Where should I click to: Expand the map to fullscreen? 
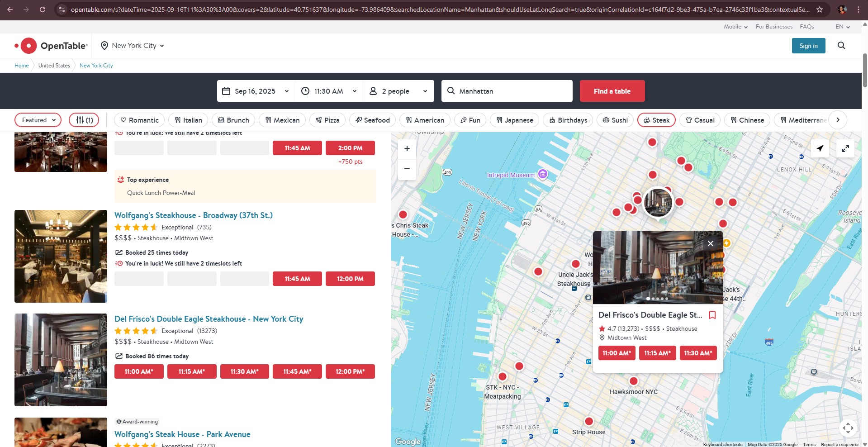[845, 148]
